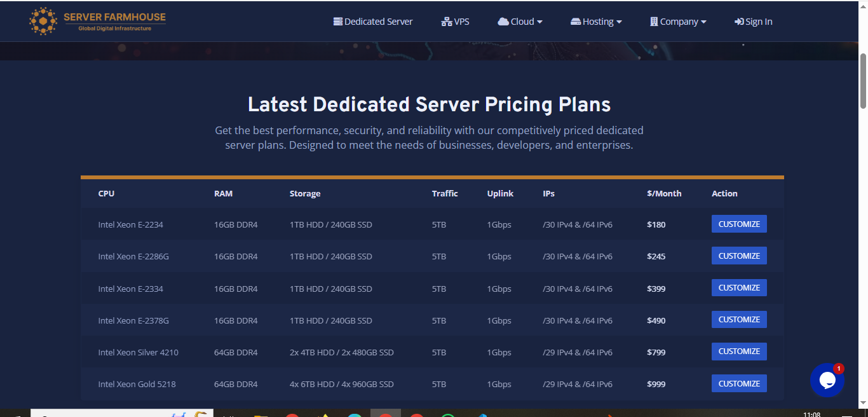Expand the Company dropdown arrow
Image resolution: width=868 pixels, height=417 pixels.
(x=703, y=22)
